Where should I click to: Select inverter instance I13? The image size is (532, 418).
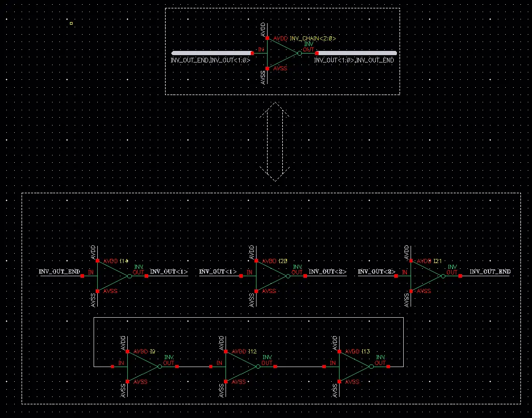[x=355, y=367]
